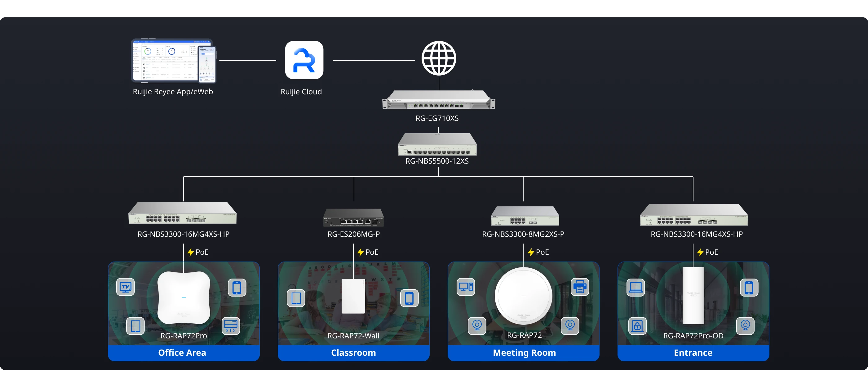
Task: Click the "RG-NBS5500-12XS" label
Action: pos(437,161)
